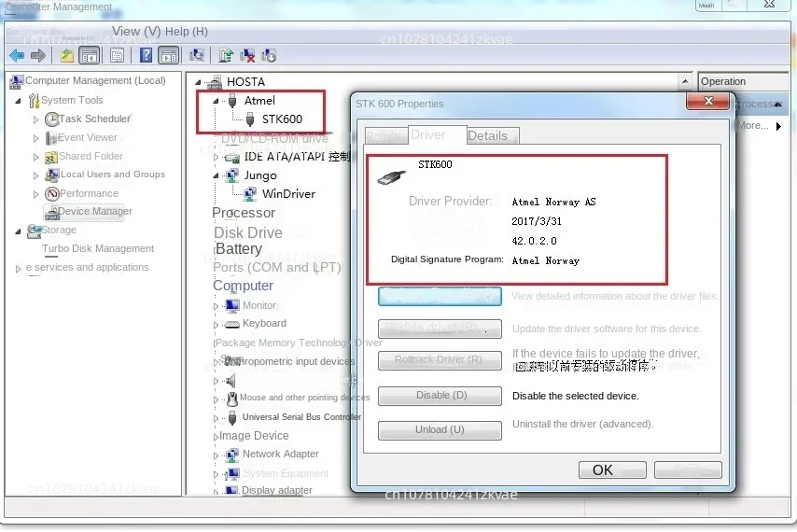Click the Uninstall device toolbar icon
797x532 pixels.
pyautogui.click(x=247, y=55)
